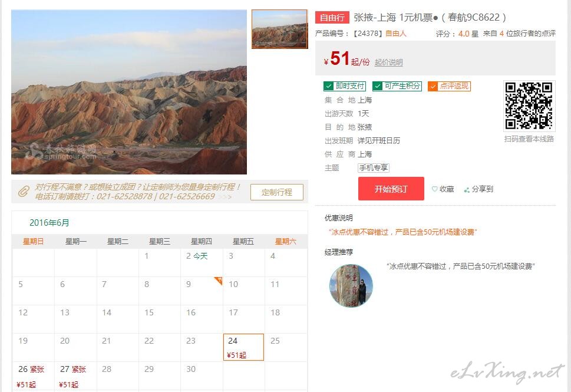Select June 27 紧张 date cell

(75, 376)
